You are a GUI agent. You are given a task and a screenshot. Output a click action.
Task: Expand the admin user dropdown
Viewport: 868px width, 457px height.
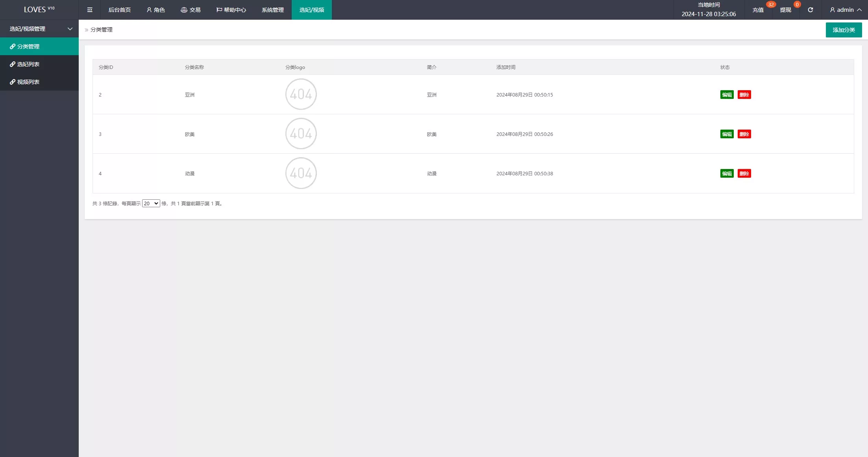point(845,10)
